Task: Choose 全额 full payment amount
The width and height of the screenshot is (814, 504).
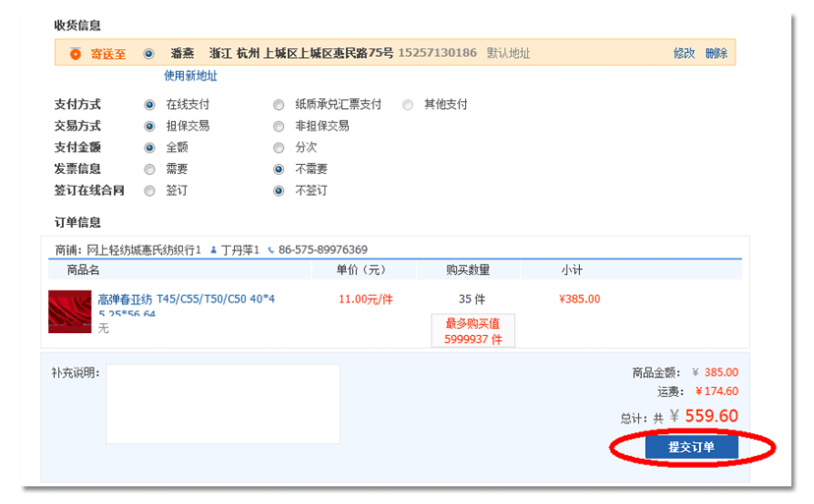Action: [149, 147]
